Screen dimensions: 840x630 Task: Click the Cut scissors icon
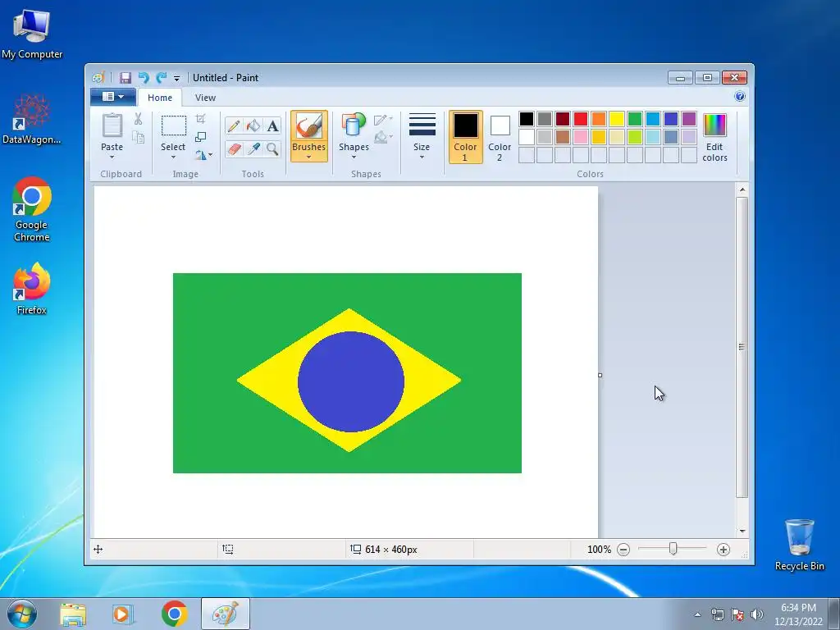click(138, 119)
